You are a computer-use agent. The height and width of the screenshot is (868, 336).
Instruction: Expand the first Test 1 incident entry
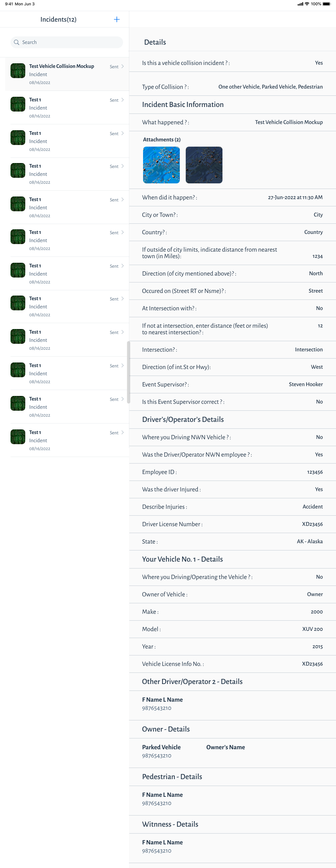click(122, 100)
